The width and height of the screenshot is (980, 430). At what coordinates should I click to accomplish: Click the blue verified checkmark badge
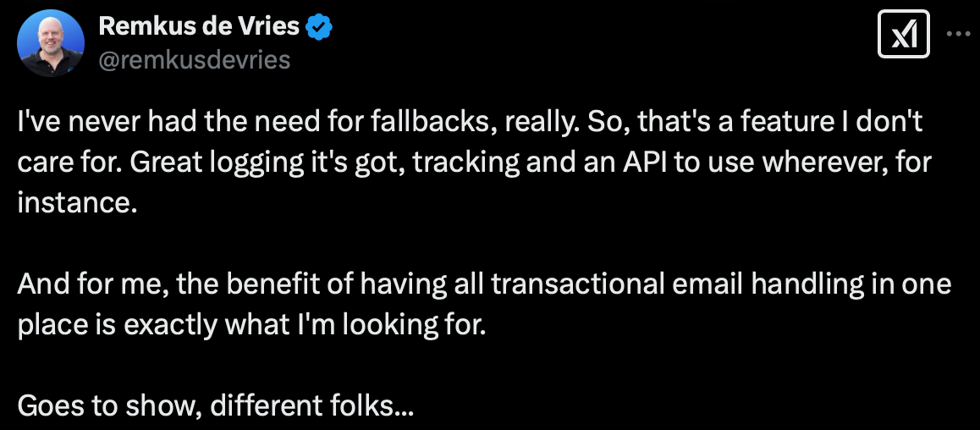319,27
